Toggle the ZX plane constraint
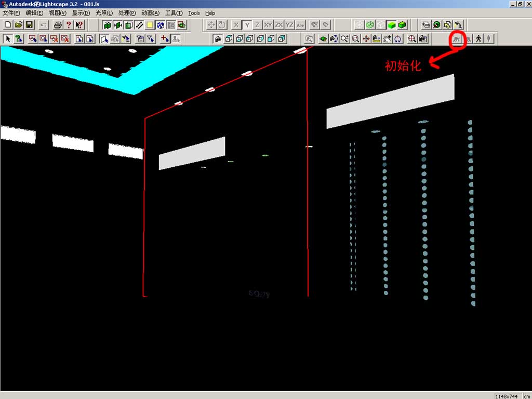 click(x=279, y=25)
